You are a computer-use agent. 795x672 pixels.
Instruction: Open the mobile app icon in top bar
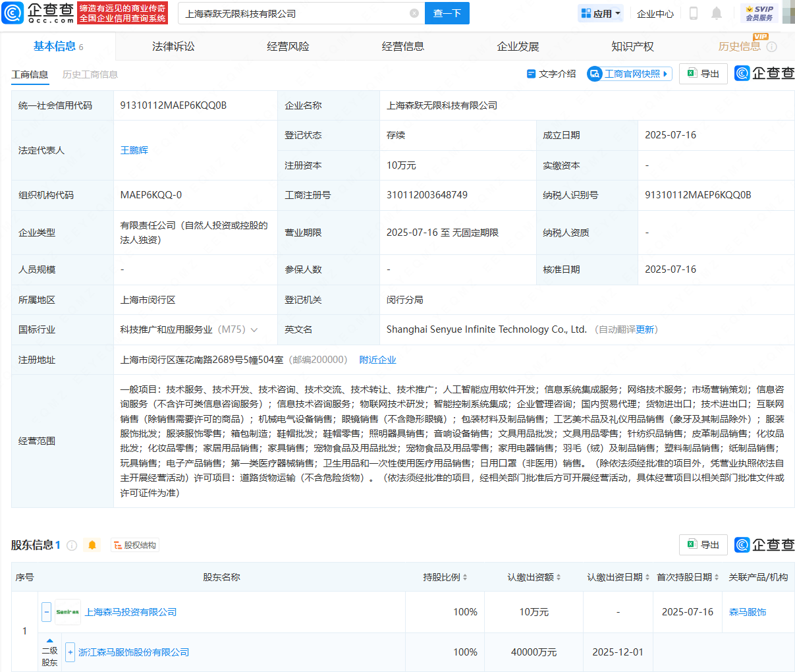(693, 13)
